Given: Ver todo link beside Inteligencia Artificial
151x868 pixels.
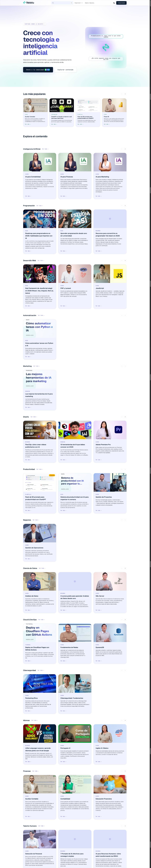Looking at the screenshot, I should (x=45, y=149).
